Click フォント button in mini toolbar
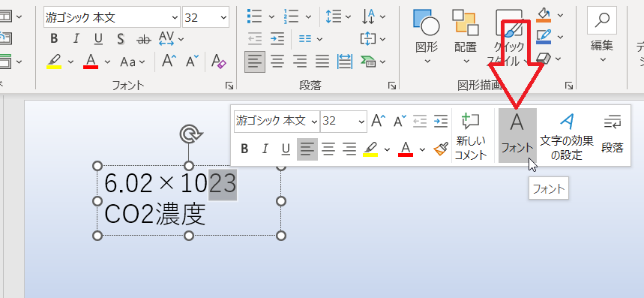644x298 pixels. [x=517, y=136]
